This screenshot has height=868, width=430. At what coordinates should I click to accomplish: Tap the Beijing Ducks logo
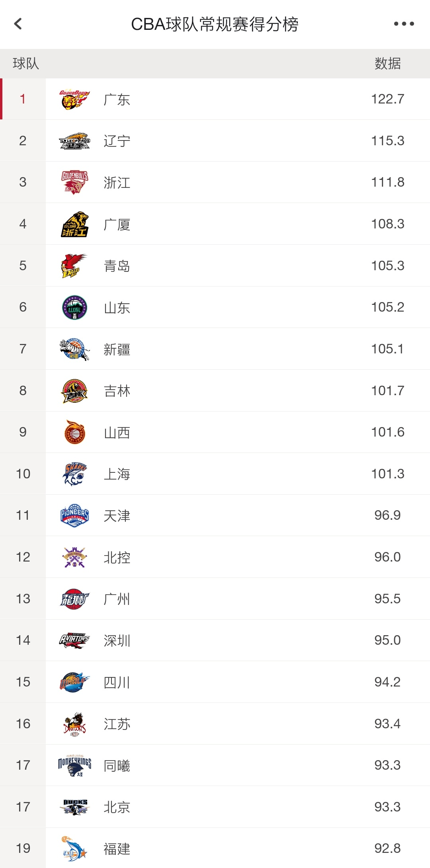(74, 807)
